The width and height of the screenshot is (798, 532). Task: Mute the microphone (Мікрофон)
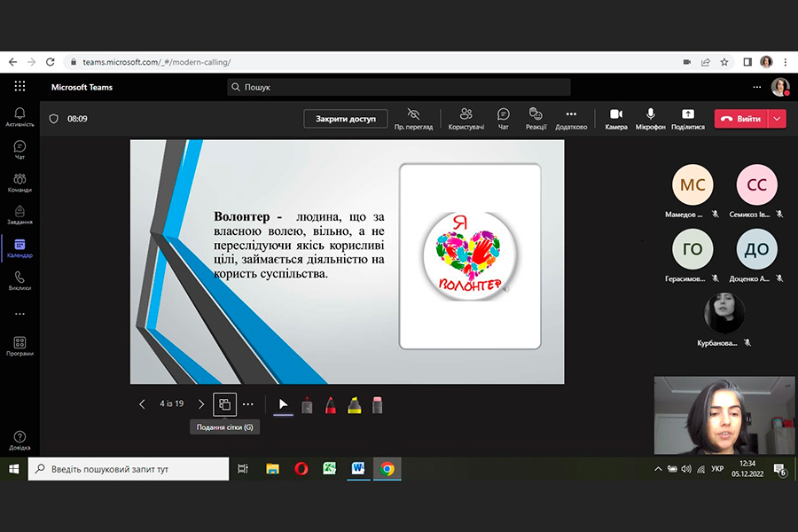[x=650, y=118]
